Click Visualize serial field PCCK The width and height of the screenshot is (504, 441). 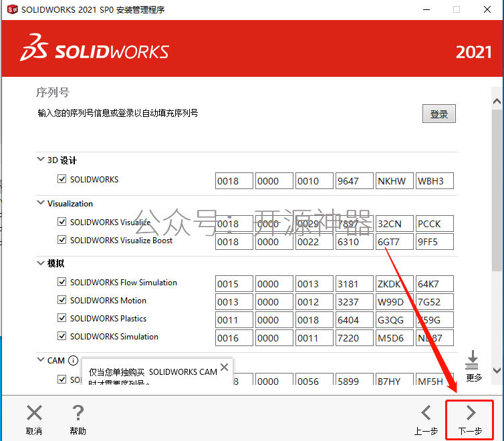(434, 224)
